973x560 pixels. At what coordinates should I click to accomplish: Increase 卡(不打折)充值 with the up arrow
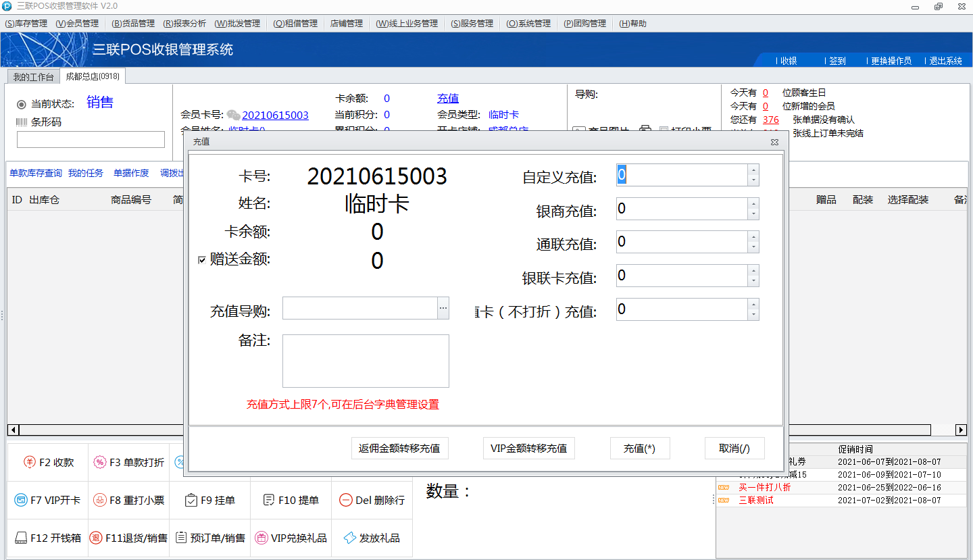753,304
